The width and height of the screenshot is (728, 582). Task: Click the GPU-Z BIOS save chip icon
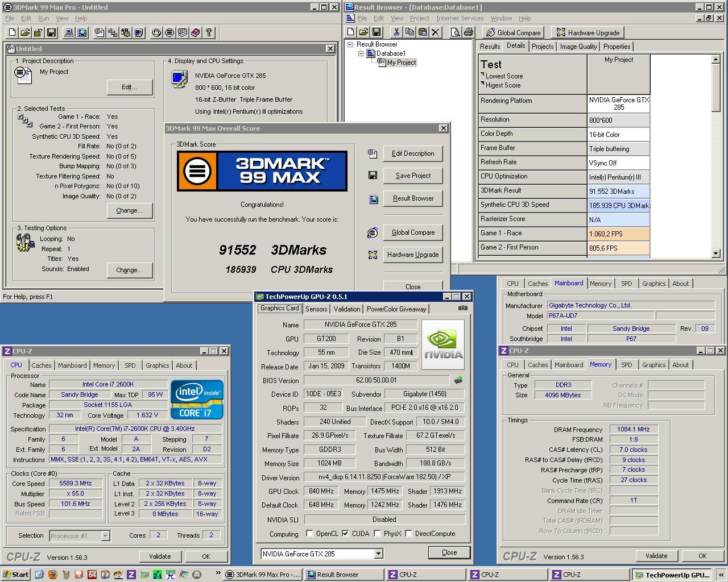pos(458,380)
